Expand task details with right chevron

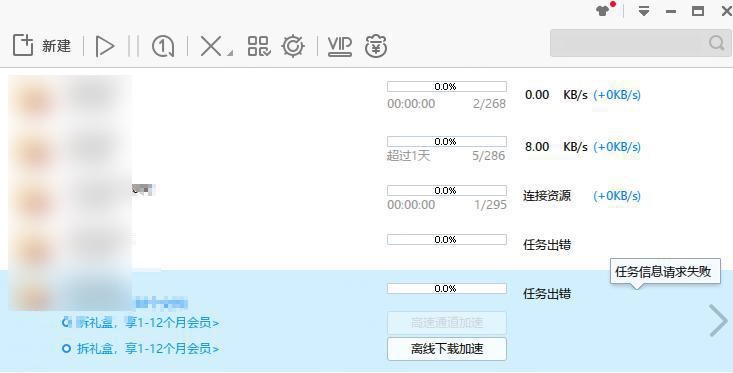(x=718, y=321)
